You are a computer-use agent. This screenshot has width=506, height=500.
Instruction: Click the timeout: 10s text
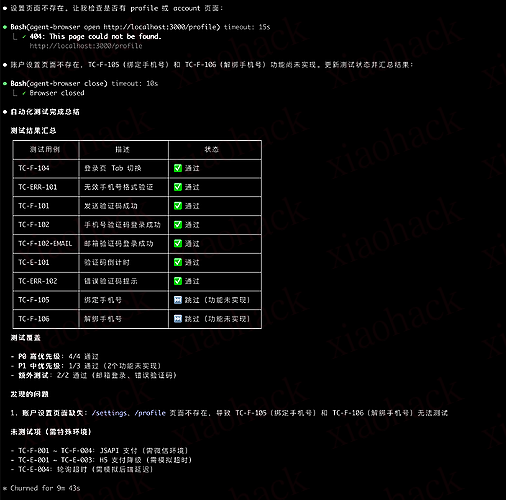point(135,83)
